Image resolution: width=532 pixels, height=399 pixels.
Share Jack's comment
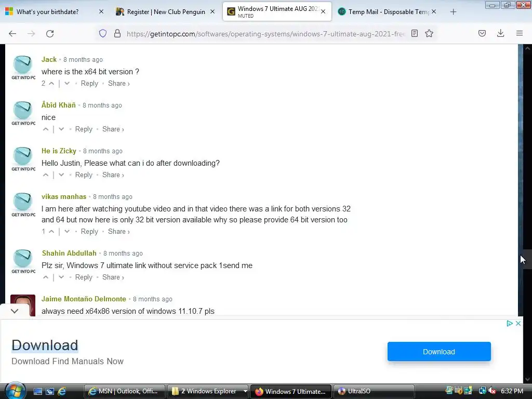(119, 84)
